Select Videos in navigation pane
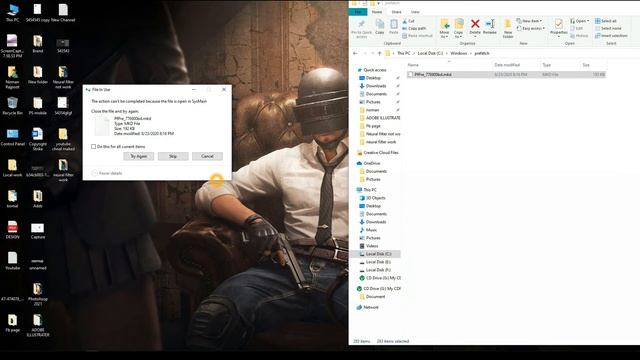 [x=369, y=246]
